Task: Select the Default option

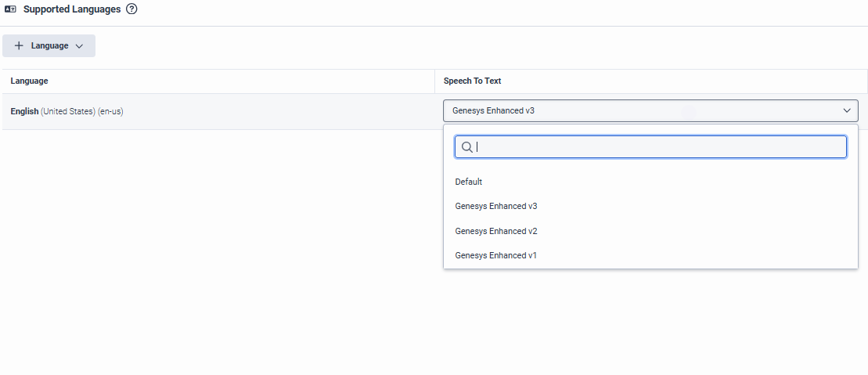Action: coord(469,182)
